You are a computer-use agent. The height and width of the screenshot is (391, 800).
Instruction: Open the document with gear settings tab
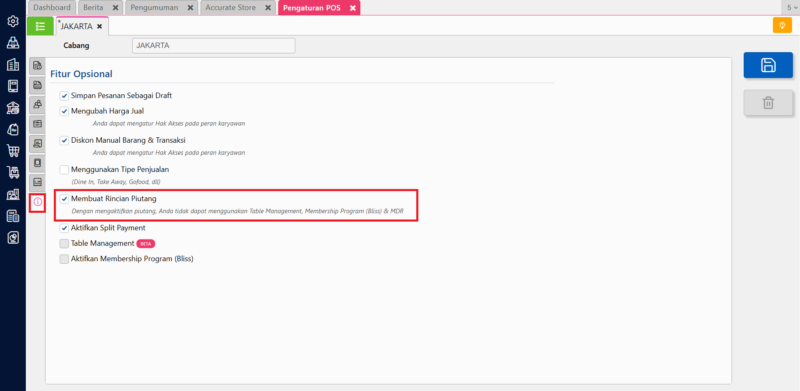(x=37, y=65)
